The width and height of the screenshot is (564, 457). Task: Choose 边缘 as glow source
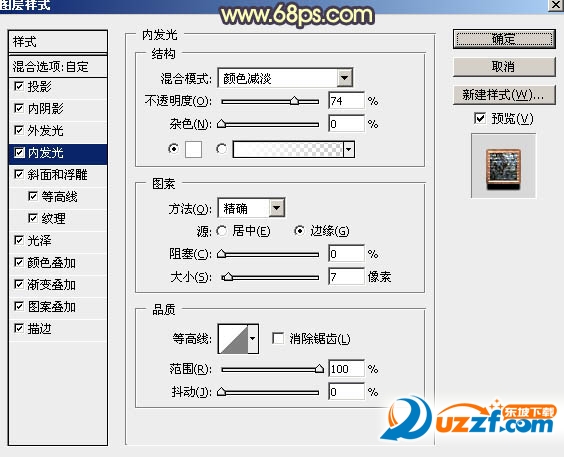coord(299,231)
